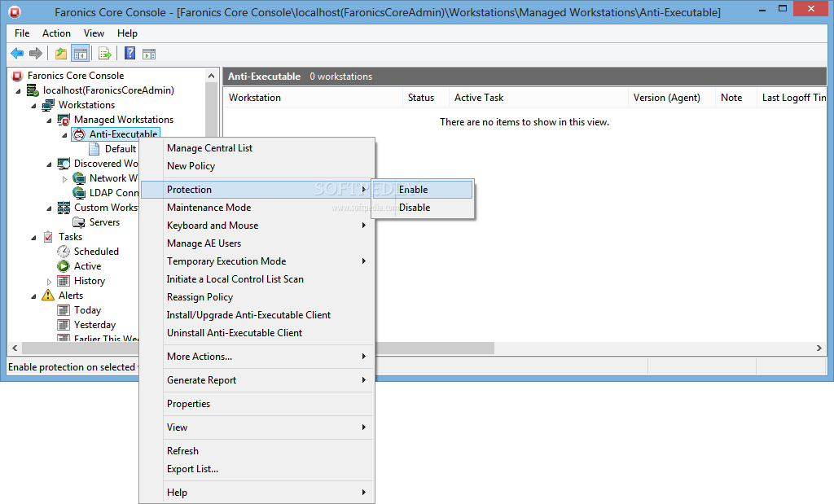834x504 pixels.
Task: Click the Faronics Core Console root icon
Action: coord(18,76)
